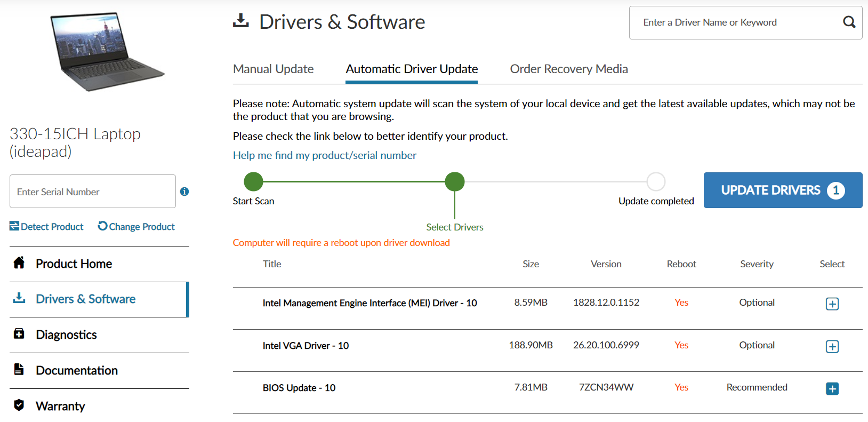Click the download icon beside page heading

[241, 21]
